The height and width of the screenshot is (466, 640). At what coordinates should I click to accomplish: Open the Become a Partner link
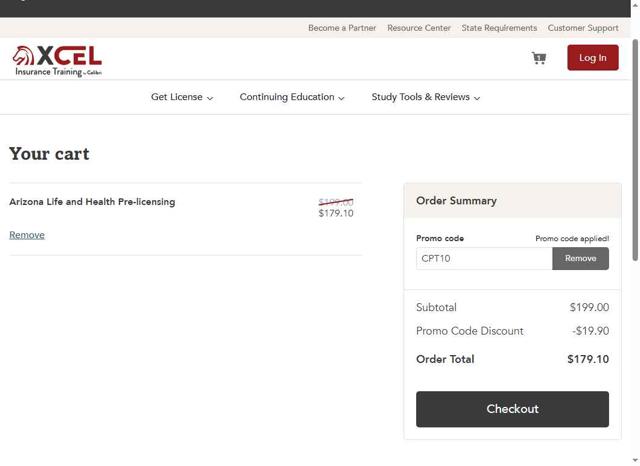tap(342, 28)
